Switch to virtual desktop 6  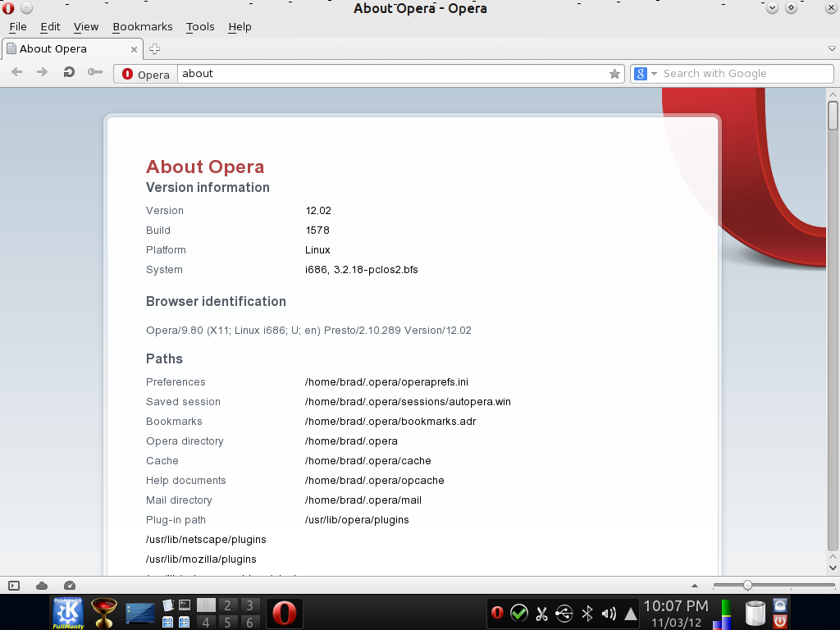pos(249,622)
